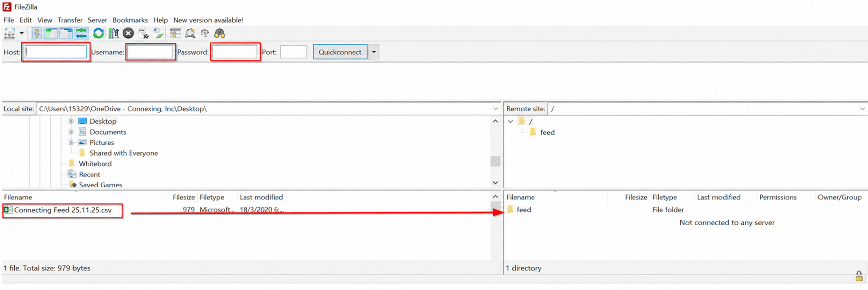Select Saved Games in local tree
The width and height of the screenshot is (868, 290).
click(x=100, y=185)
